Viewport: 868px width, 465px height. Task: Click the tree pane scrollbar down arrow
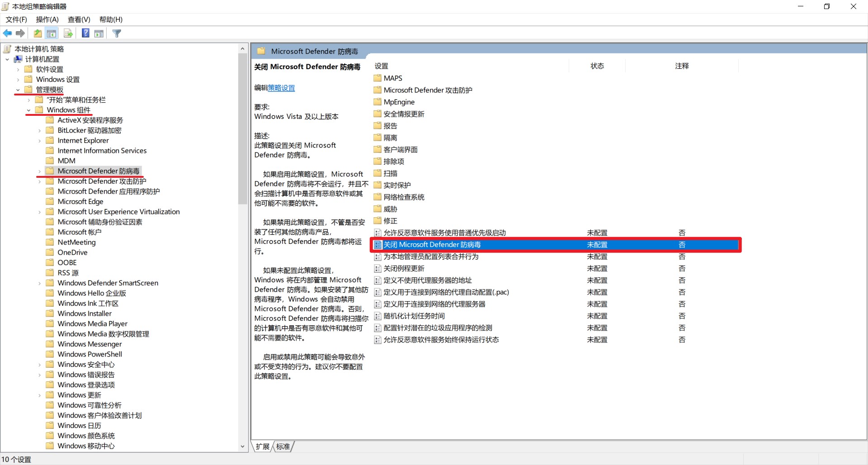coord(243,446)
